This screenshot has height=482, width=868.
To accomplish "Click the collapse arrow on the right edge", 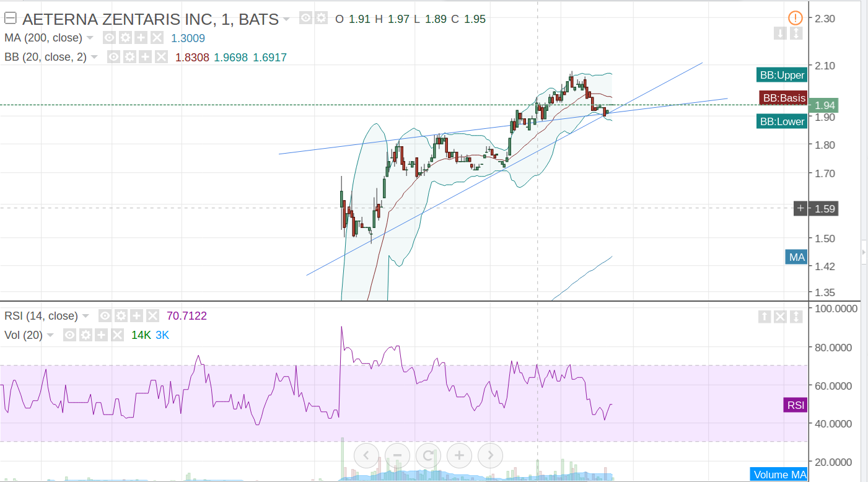I will pos(864,252).
